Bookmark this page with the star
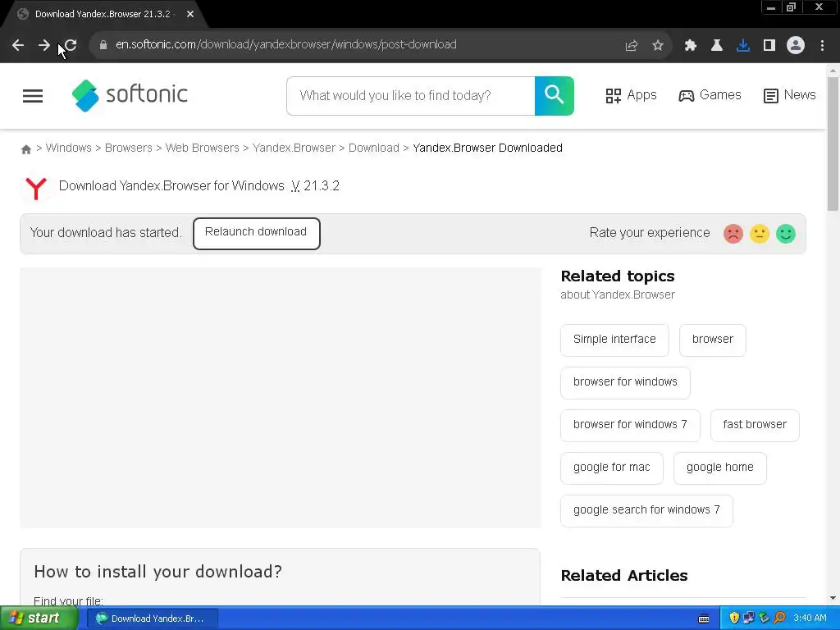Image resolution: width=840 pixels, height=630 pixels. click(x=658, y=46)
